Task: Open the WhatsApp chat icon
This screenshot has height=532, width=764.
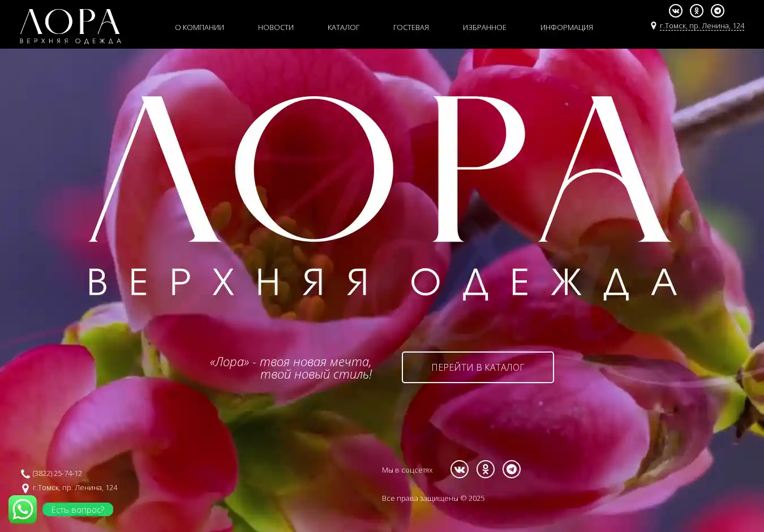Action: point(23,509)
